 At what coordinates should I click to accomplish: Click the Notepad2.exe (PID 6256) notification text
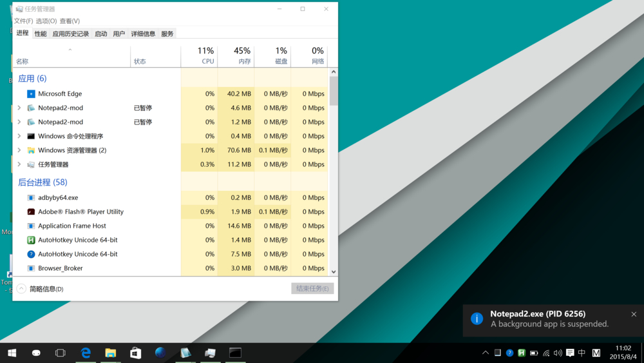click(538, 313)
